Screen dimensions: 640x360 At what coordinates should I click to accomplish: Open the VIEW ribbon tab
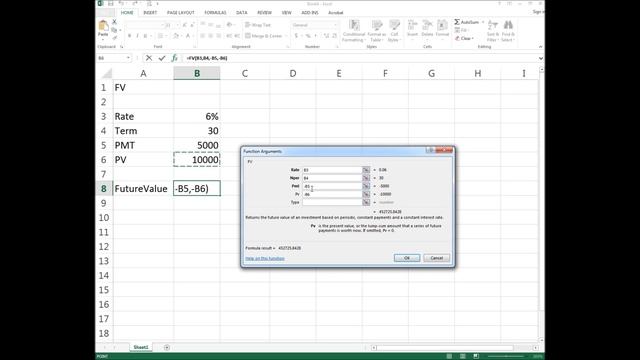pyautogui.click(x=287, y=13)
